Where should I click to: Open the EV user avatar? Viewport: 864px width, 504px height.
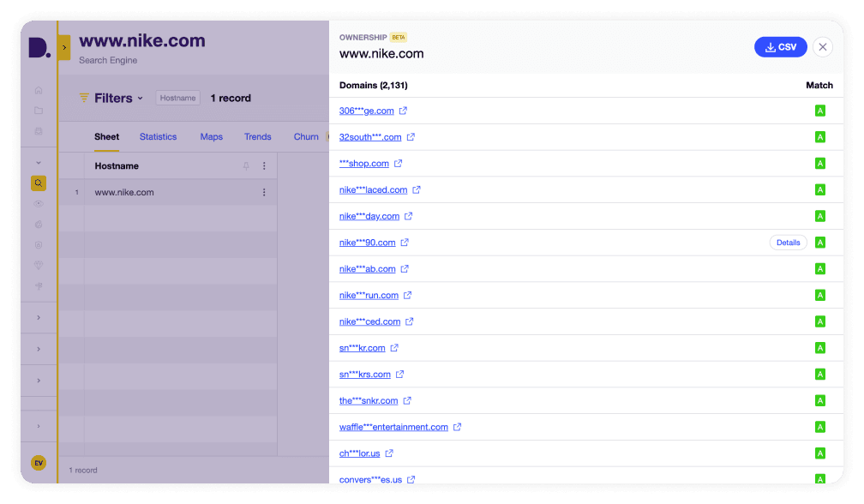point(39,463)
